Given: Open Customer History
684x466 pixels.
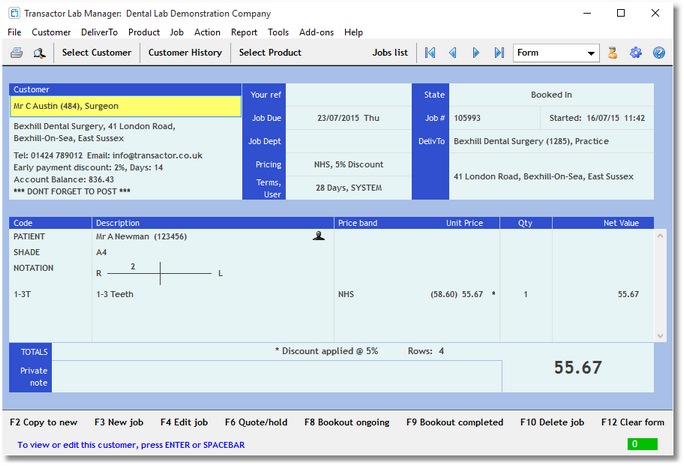Looking at the screenshot, I should 185,53.
